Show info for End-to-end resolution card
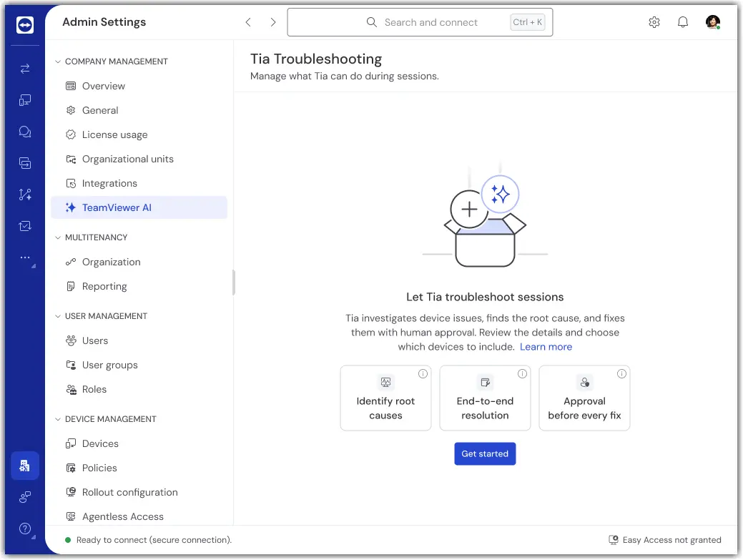The width and height of the screenshot is (743, 560). pyautogui.click(x=522, y=374)
